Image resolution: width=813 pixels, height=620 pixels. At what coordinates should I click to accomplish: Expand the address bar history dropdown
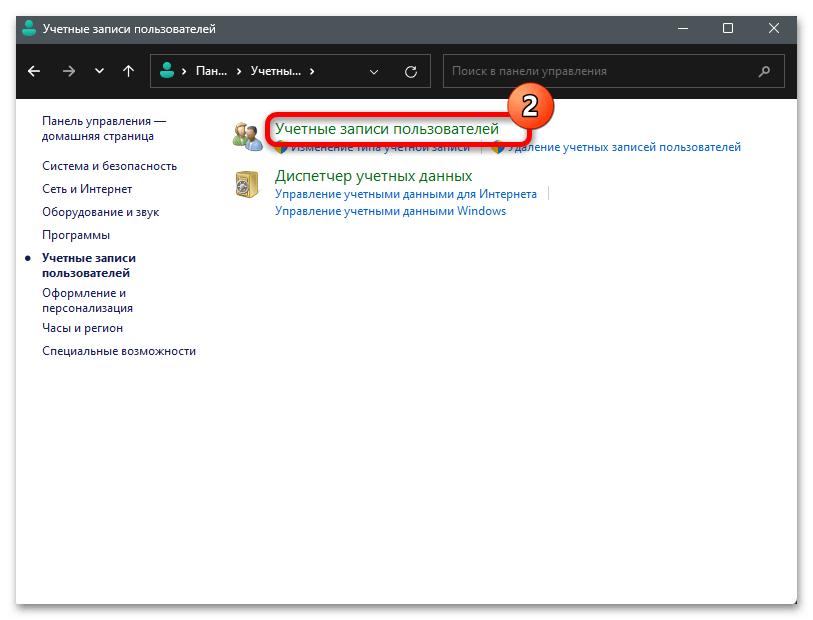pos(374,71)
